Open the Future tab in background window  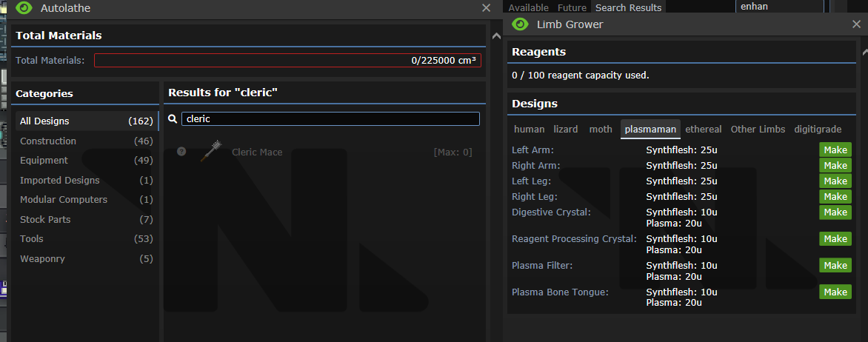[572, 7]
